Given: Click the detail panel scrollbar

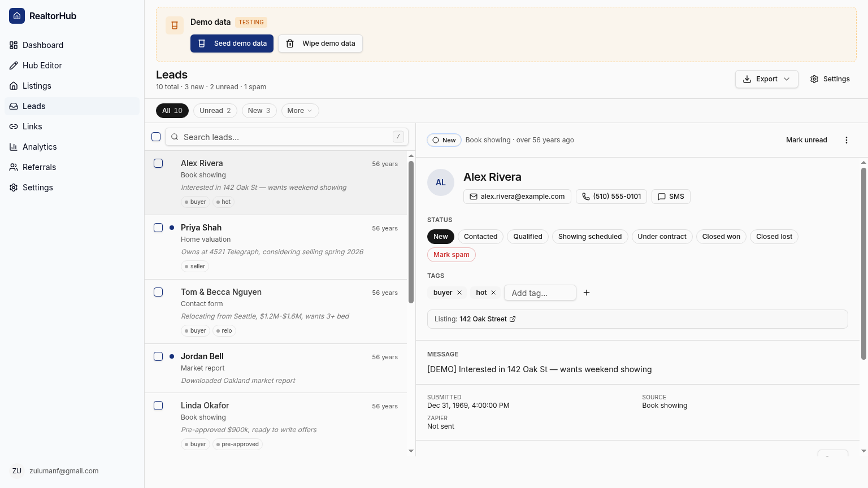Looking at the screenshot, I should point(863,263).
